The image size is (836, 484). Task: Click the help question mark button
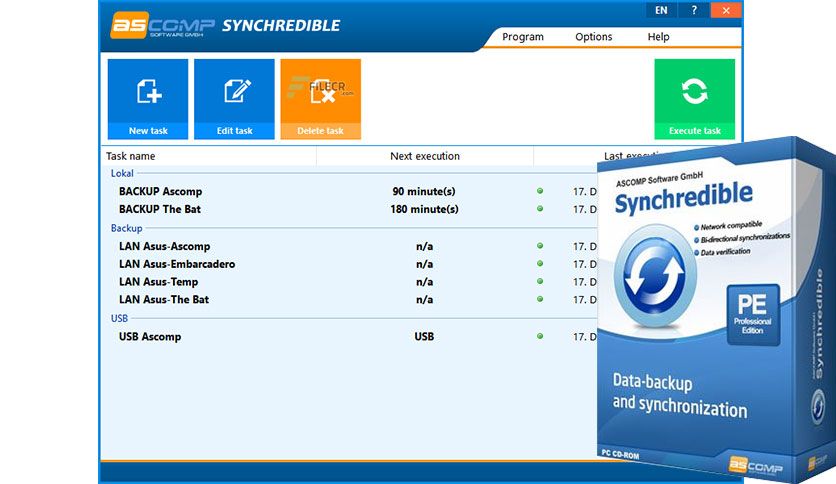693,10
